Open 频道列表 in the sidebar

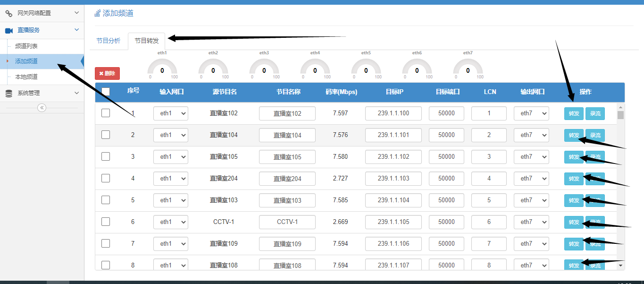[26, 46]
